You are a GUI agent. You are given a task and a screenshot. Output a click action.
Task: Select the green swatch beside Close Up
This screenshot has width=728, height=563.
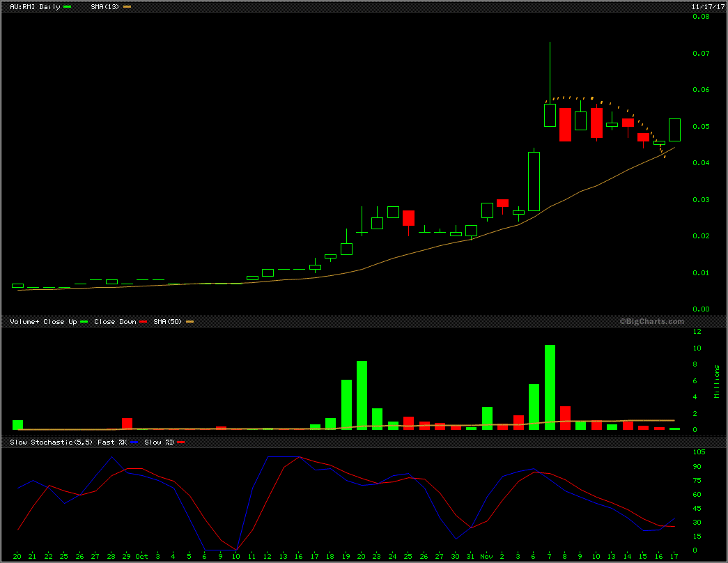84,321
